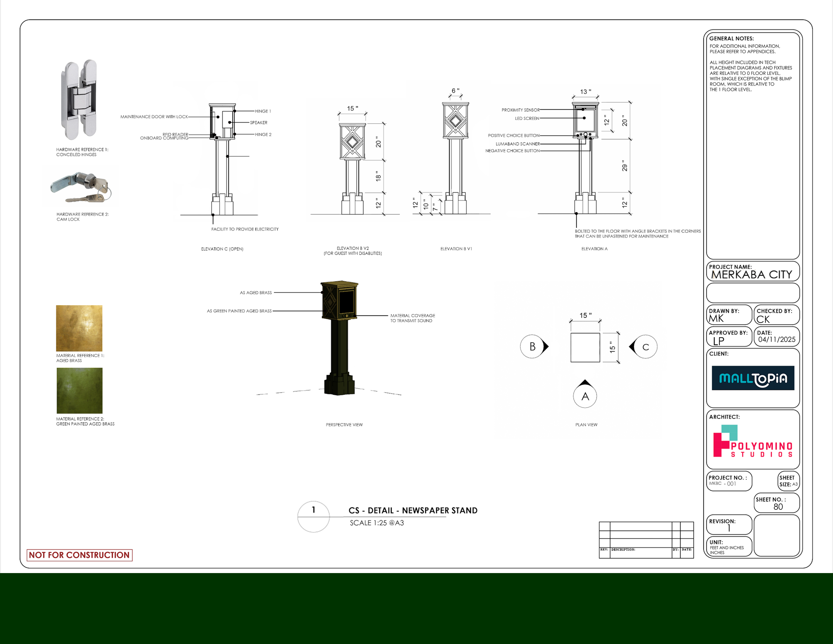This screenshot has width=833, height=644.
Task: Click the sheet number 80 box
Action: coord(777,503)
